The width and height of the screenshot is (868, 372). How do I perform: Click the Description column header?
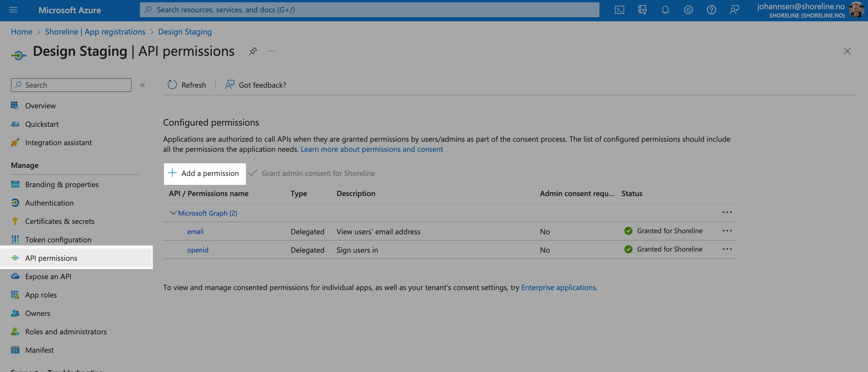(356, 193)
